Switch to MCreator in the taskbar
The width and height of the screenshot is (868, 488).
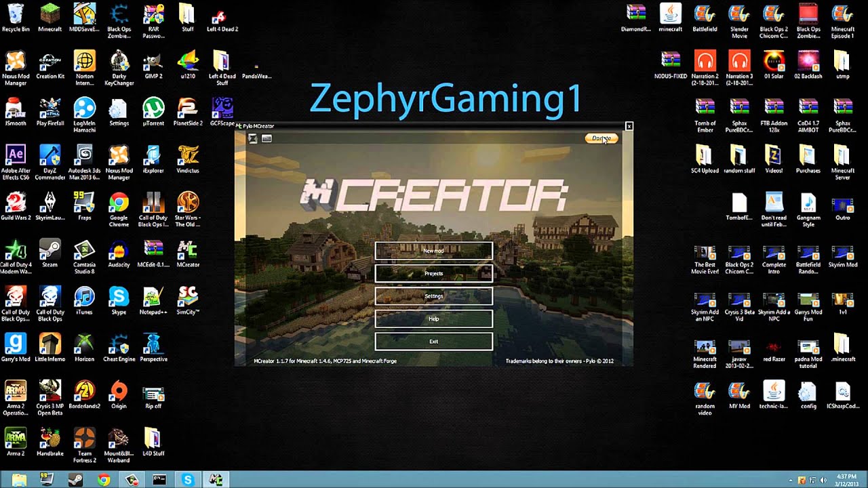pos(216,480)
